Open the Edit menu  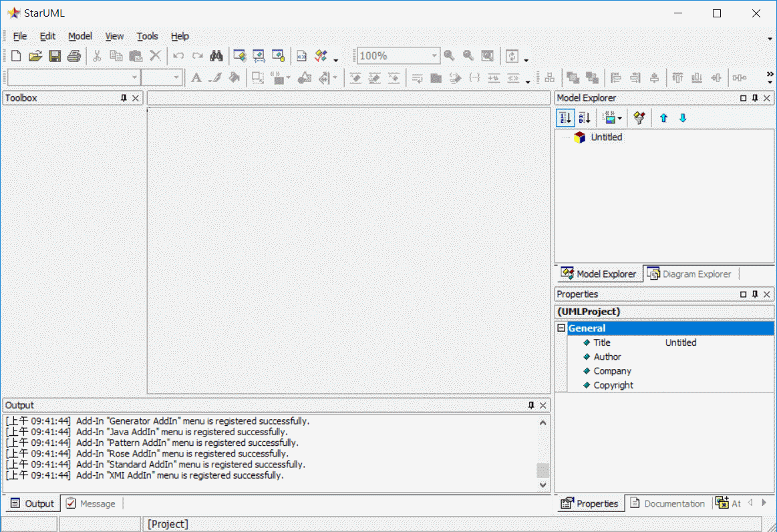(47, 36)
